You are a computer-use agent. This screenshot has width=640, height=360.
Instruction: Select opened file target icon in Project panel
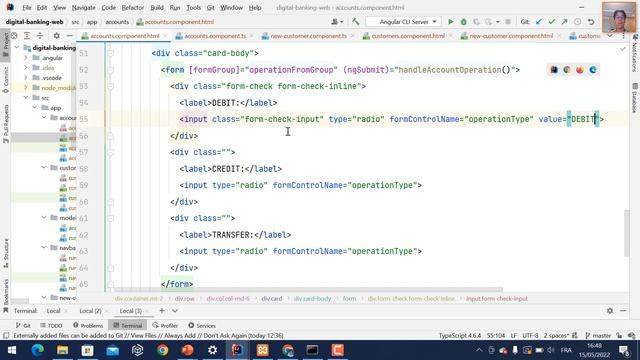14,36
